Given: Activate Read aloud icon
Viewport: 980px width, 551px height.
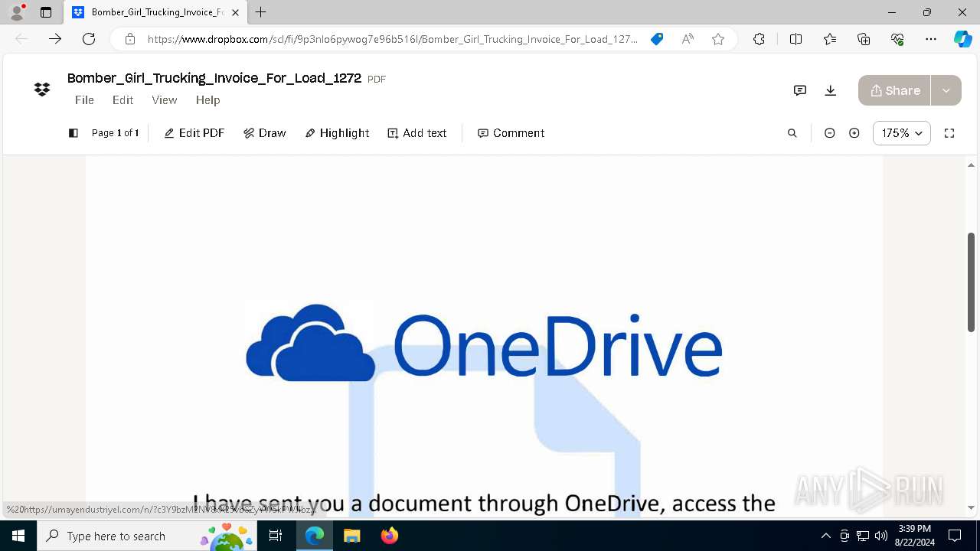Looking at the screenshot, I should 688,39.
